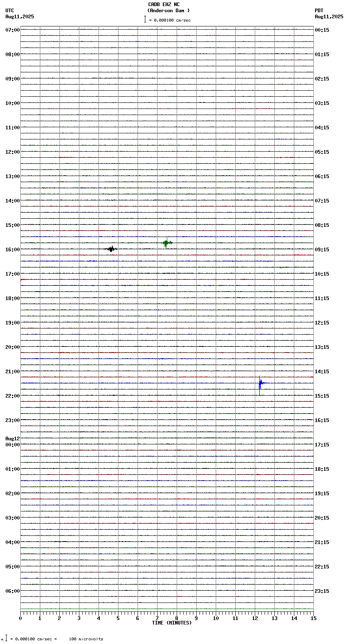
Task: Click the 20:15 PDT row label
Action: point(322,518)
